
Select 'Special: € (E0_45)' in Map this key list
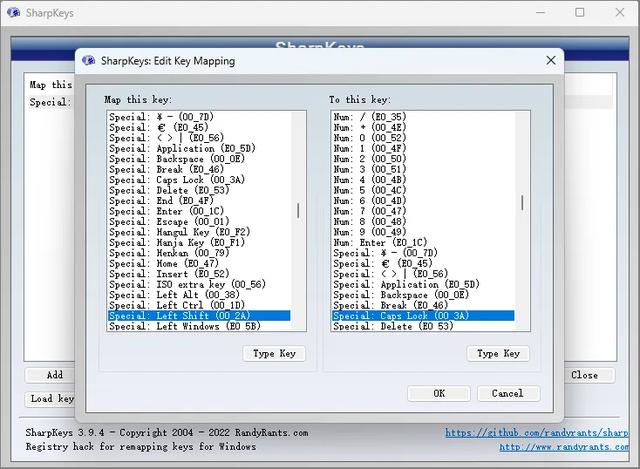coord(199,127)
